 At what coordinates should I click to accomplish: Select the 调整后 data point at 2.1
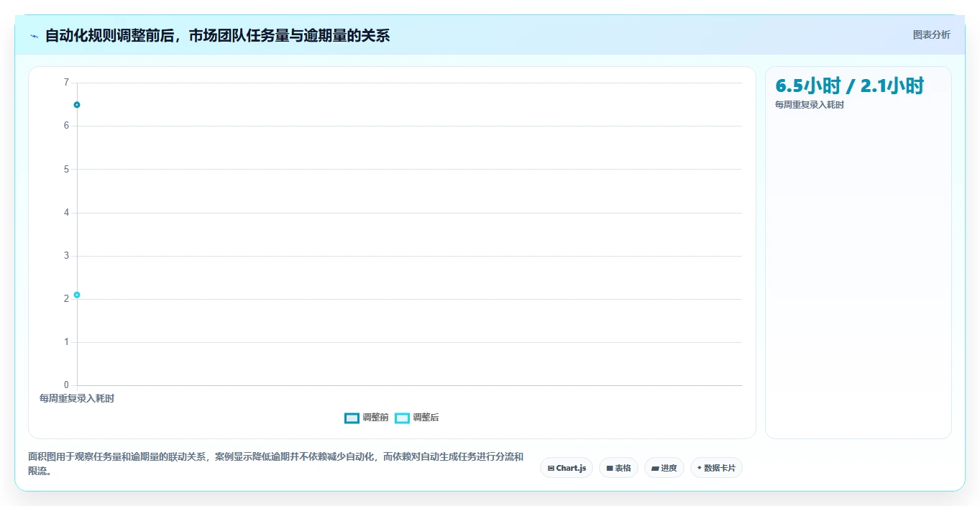tap(77, 295)
